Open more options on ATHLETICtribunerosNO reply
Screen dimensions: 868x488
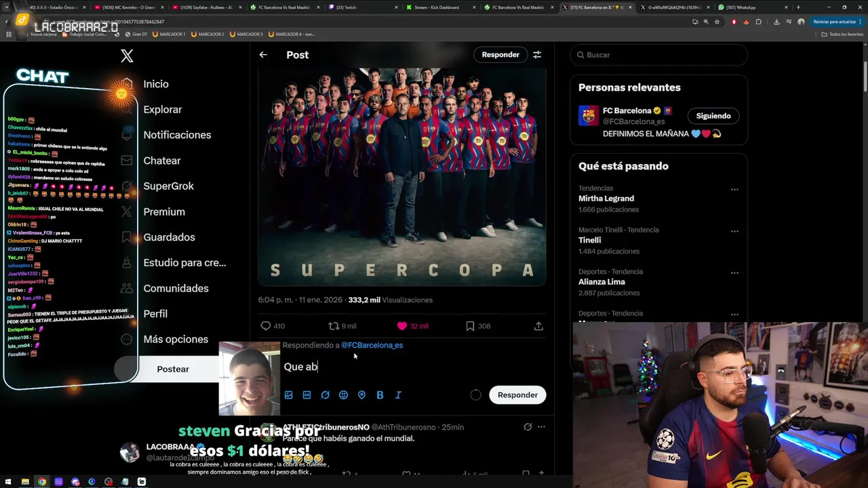click(x=541, y=427)
